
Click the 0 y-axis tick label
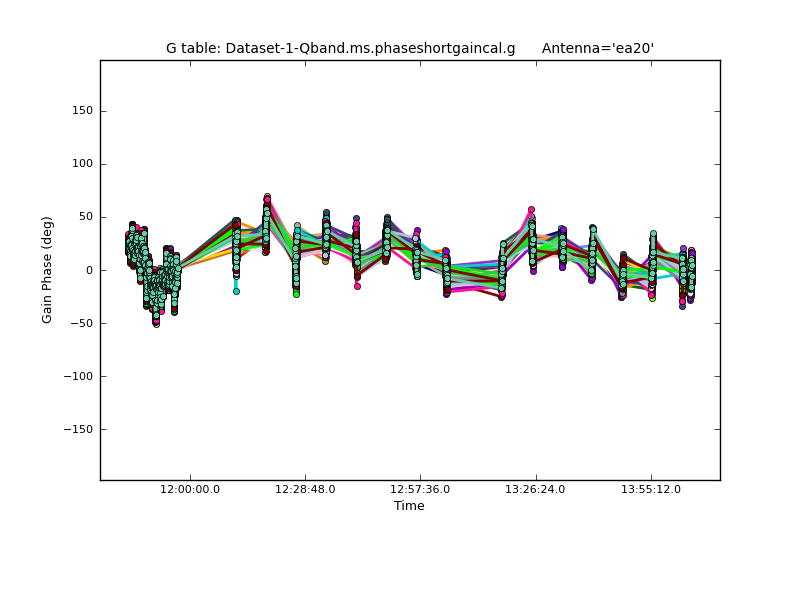(x=89, y=270)
